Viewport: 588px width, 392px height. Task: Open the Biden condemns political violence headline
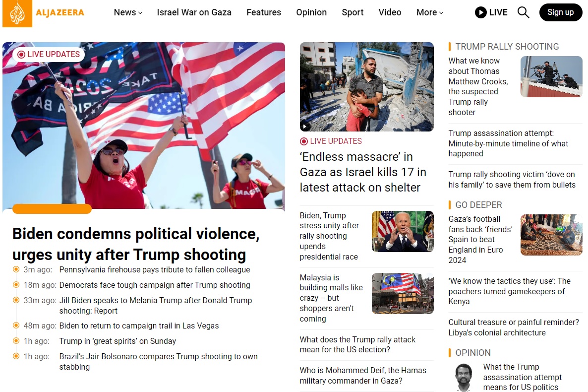pyautogui.click(x=135, y=244)
